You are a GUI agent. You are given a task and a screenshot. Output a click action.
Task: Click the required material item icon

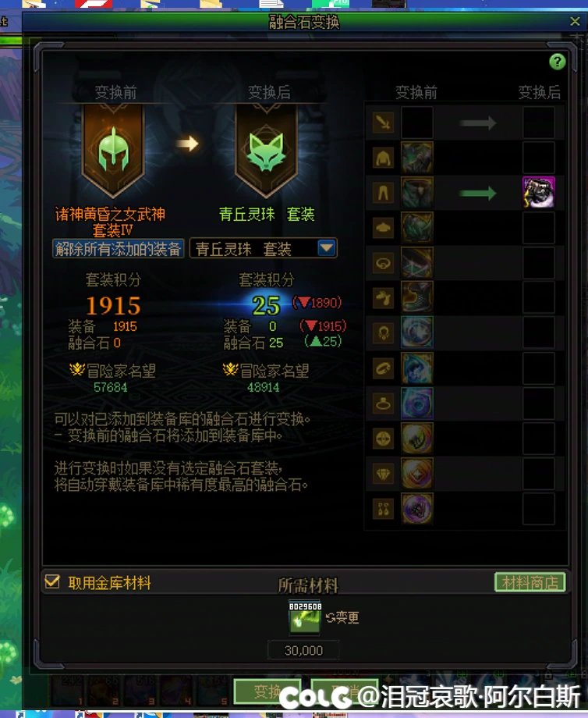tap(305, 618)
